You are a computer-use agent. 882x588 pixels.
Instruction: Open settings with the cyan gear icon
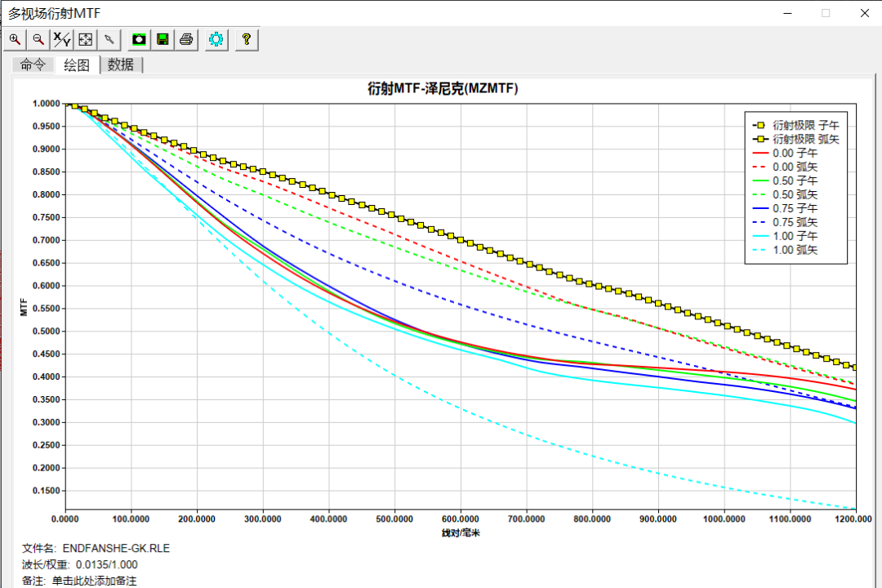(216, 39)
